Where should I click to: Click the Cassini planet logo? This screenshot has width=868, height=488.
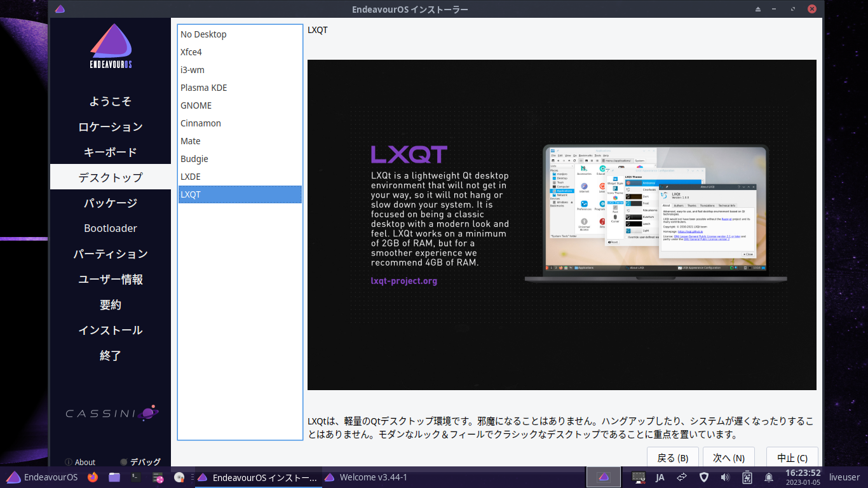(112, 413)
